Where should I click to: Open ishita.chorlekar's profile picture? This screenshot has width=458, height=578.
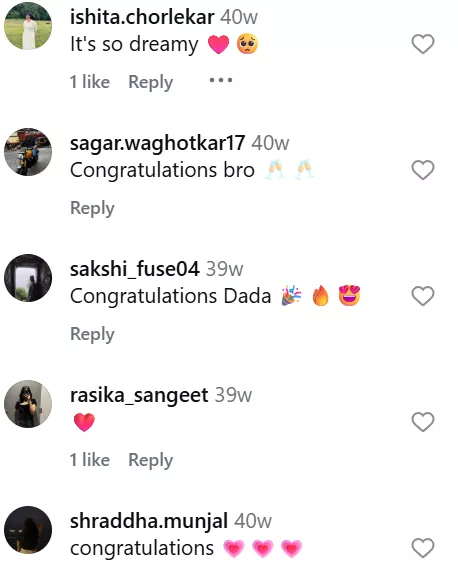[28, 26]
